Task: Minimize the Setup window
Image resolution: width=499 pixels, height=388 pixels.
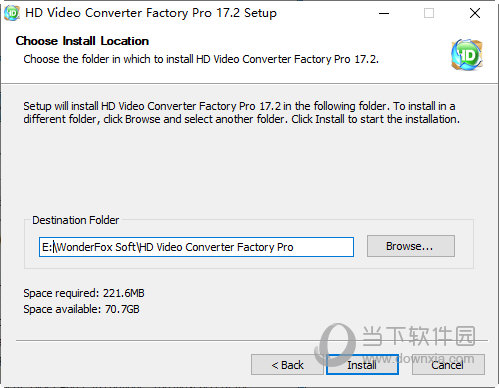Action: 384,13
